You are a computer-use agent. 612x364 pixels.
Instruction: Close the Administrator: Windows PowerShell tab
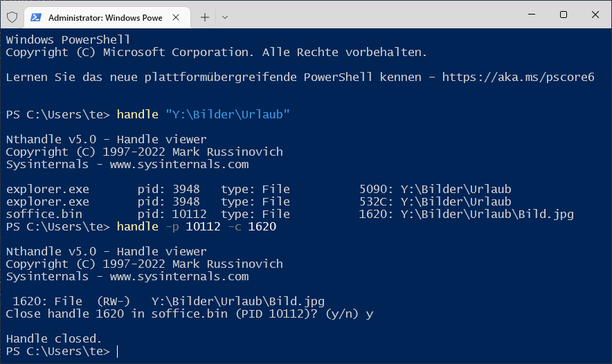[x=176, y=17]
